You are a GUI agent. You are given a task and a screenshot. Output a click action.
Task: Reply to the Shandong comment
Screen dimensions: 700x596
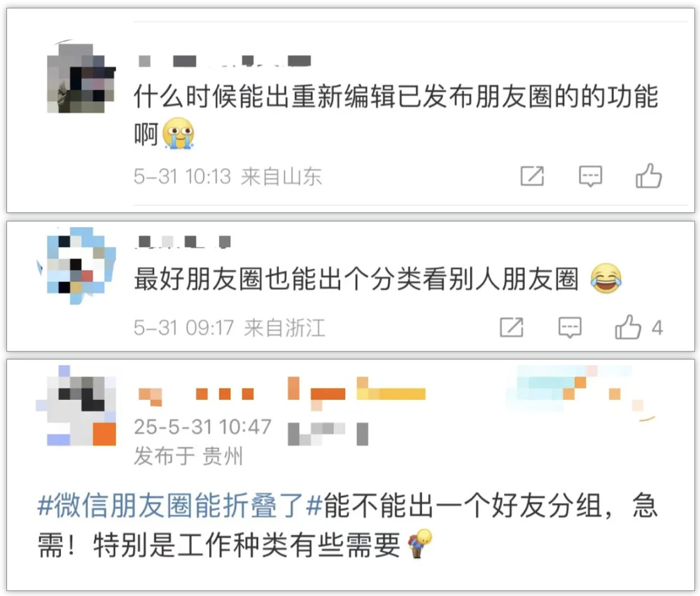tap(590, 176)
